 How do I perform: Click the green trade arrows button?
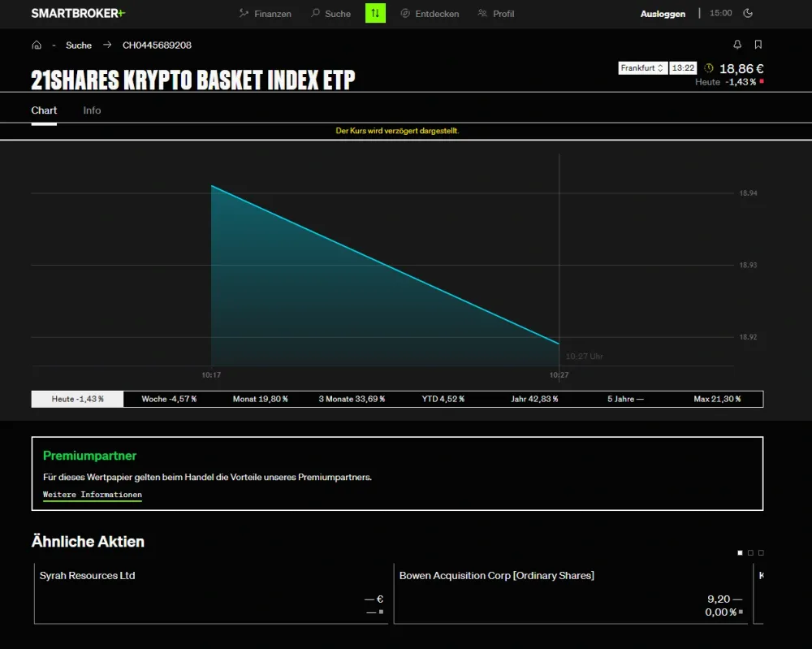click(375, 14)
